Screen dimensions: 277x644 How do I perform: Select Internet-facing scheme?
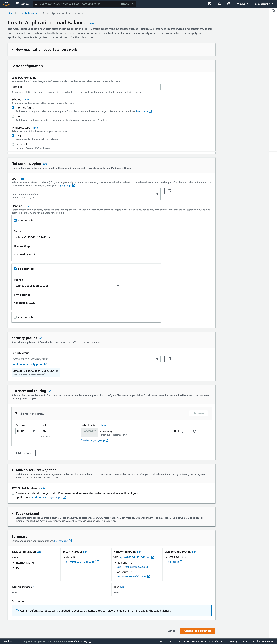(13, 107)
